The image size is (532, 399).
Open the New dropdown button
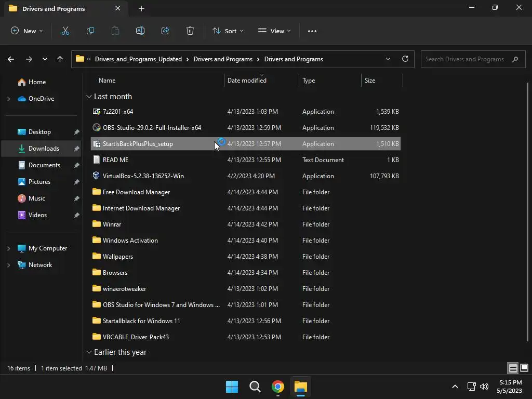pos(27,31)
